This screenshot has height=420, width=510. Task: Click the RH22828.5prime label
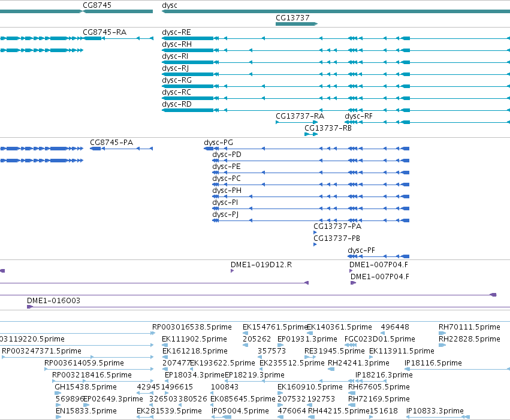pos(469,339)
